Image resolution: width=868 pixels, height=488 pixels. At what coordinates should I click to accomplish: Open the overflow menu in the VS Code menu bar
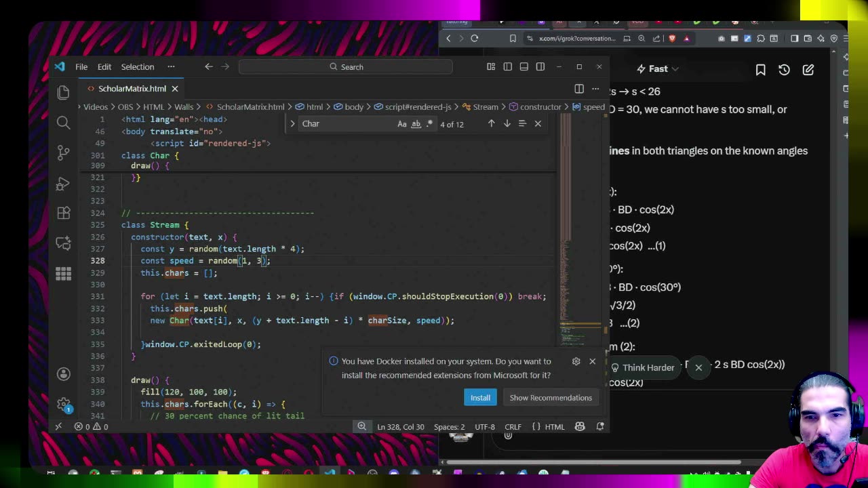tap(171, 66)
